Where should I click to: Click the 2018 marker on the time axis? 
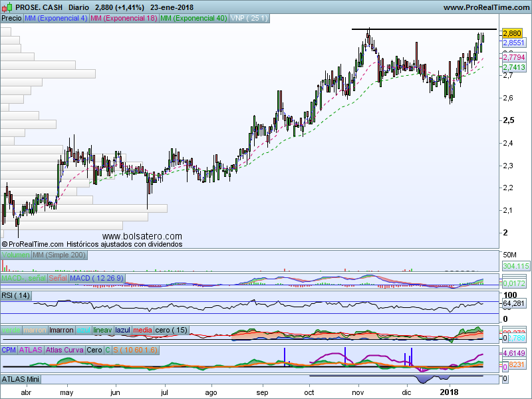[x=450, y=392]
